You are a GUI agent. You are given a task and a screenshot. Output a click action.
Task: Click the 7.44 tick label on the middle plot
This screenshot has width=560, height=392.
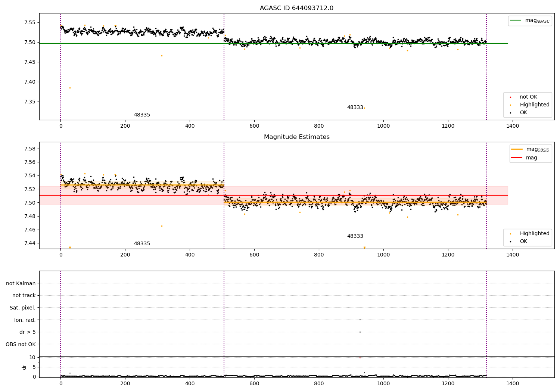coord(29,243)
